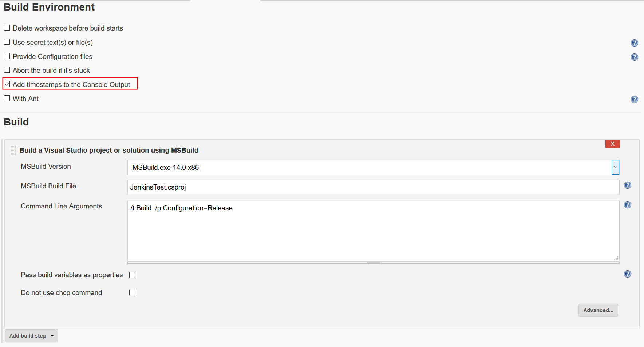Image resolution: width=644 pixels, height=347 pixels.
Task: Check Do not use chcp command
Action: tap(132, 292)
